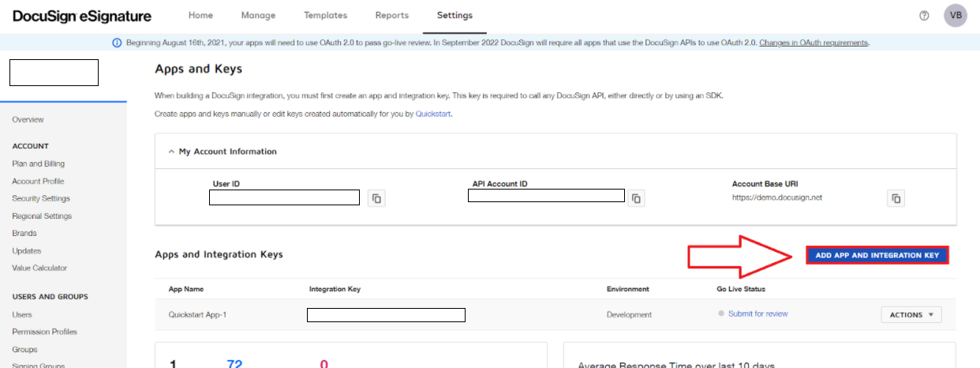Click the info icon in the OAuth banner
The height and width of the screenshot is (368, 980).
[117, 43]
